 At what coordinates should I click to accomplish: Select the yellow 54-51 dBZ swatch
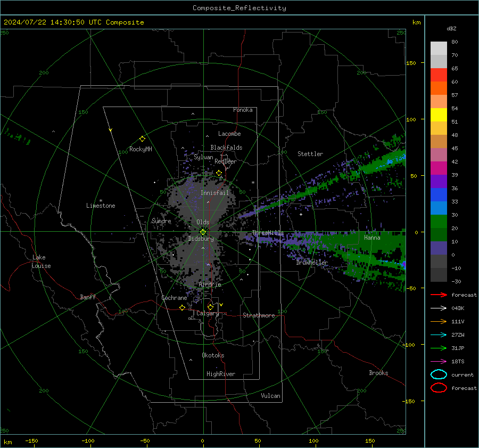point(439,115)
